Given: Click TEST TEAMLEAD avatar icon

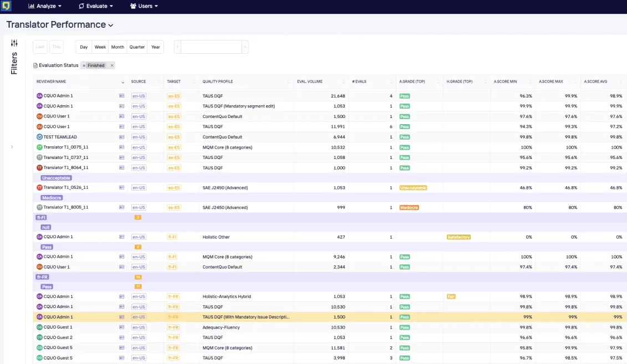Looking at the screenshot, I should pyautogui.click(x=39, y=137).
